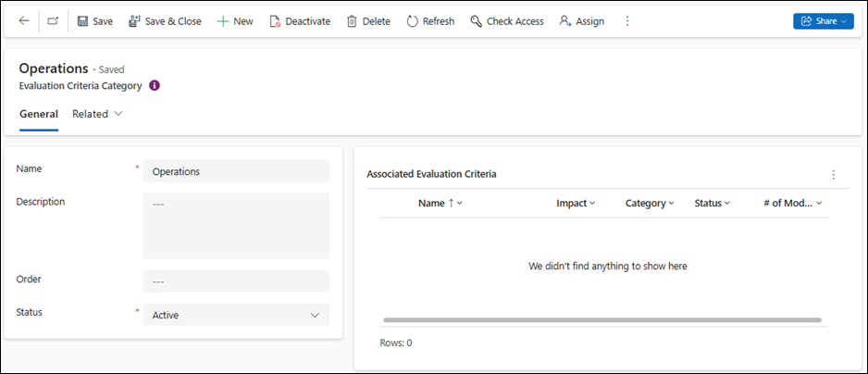This screenshot has width=868, height=374.
Task: Delete the Operations record
Action: click(x=368, y=21)
